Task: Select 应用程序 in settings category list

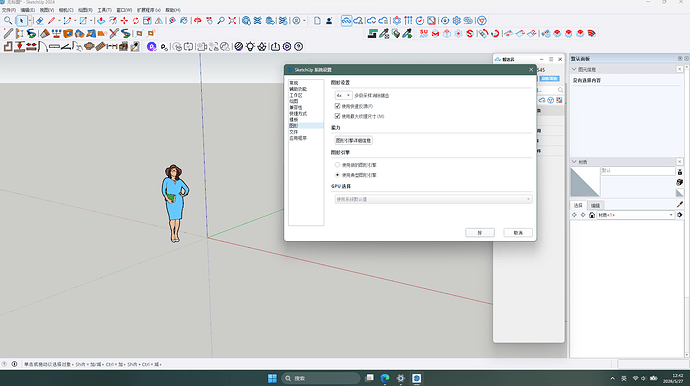Action: tap(298, 138)
